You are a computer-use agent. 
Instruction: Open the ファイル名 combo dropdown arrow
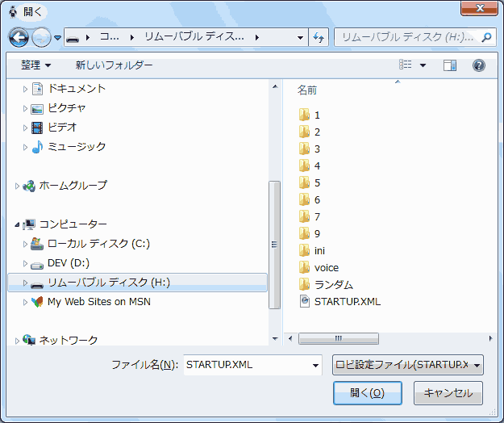click(315, 366)
